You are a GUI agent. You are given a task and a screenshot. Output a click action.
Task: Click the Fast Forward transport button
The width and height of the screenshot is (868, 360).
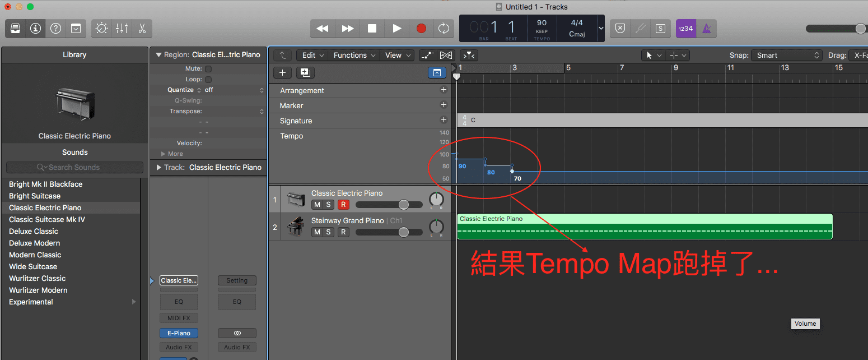347,29
